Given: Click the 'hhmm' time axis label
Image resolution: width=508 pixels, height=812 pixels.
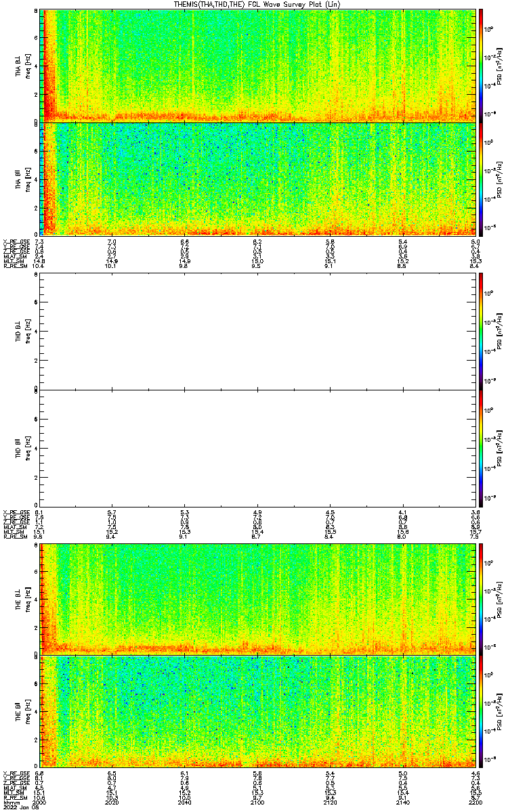Looking at the screenshot, I should click(11, 803).
